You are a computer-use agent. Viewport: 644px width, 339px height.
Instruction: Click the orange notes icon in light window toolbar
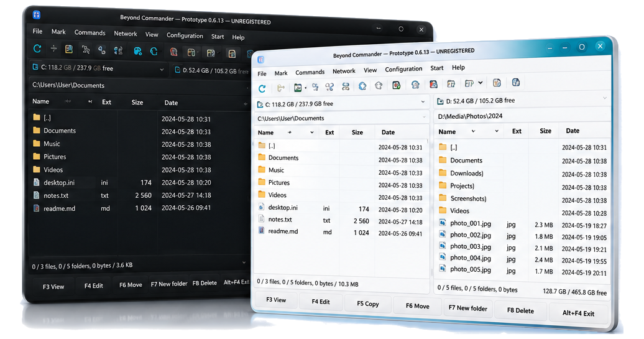tap(497, 83)
